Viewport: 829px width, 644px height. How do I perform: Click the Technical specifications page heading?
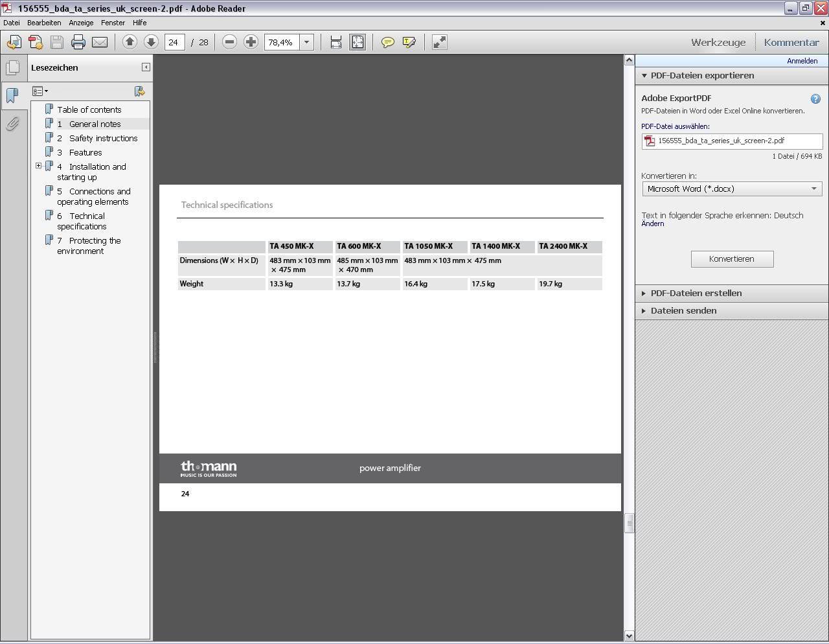[227, 205]
